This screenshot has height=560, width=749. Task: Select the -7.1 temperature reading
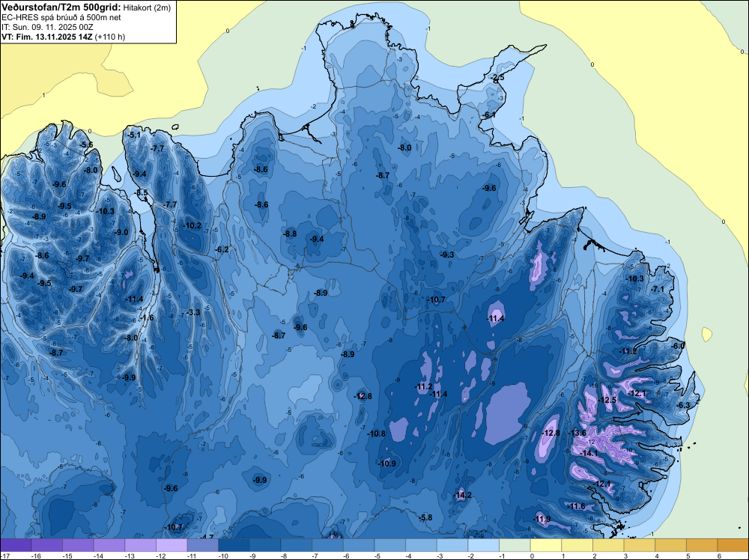coord(658,289)
